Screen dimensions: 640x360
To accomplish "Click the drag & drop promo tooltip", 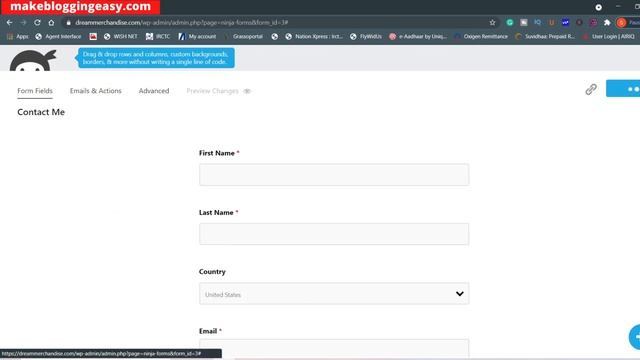I will (x=156, y=58).
